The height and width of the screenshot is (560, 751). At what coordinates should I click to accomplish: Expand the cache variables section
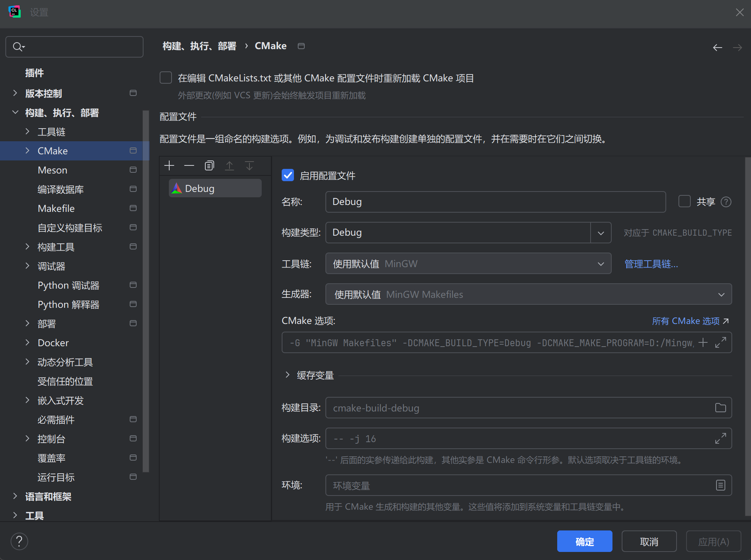(x=287, y=375)
